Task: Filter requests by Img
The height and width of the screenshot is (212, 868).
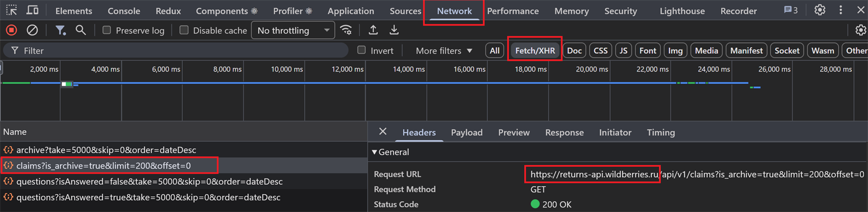Action: point(675,51)
